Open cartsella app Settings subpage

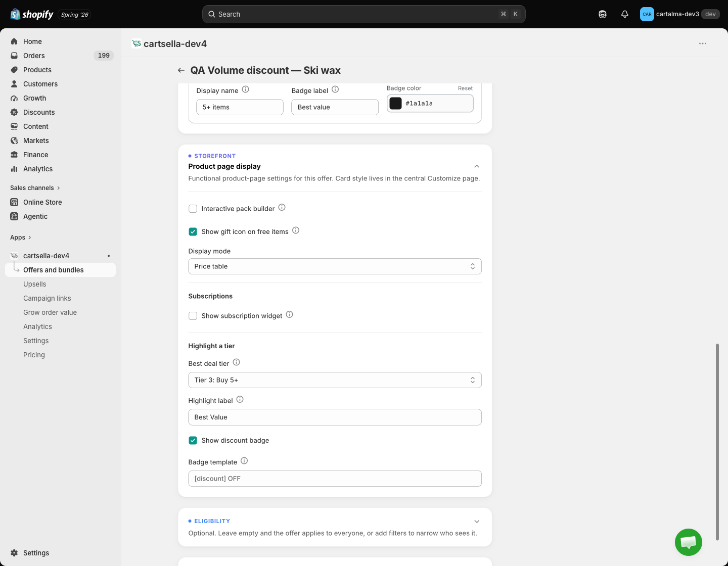pos(36,341)
